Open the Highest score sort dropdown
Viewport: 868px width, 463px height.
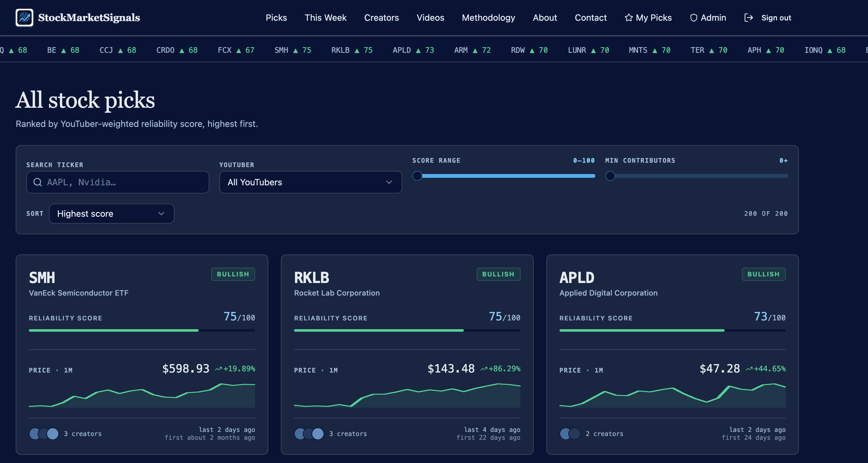[111, 214]
